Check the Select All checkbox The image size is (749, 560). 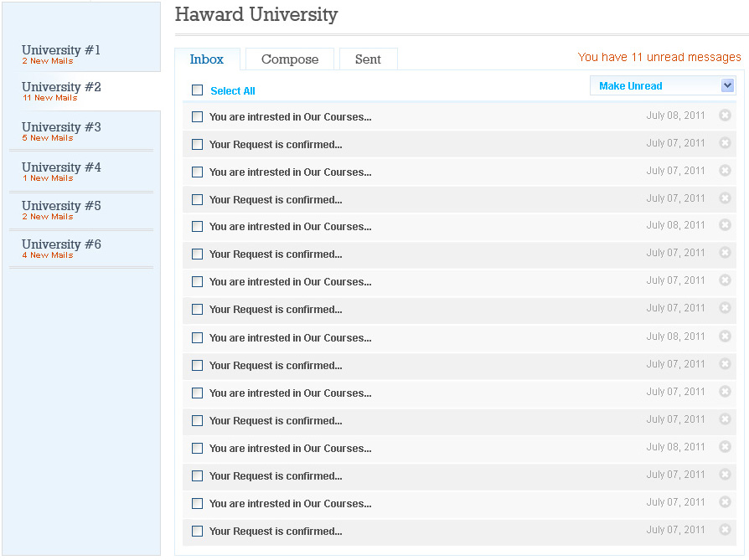point(198,90)
